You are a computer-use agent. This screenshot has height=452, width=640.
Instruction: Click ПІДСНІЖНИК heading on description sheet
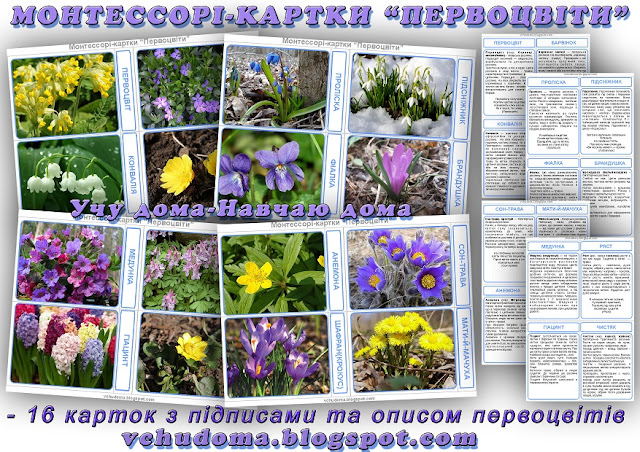point(606,82)
